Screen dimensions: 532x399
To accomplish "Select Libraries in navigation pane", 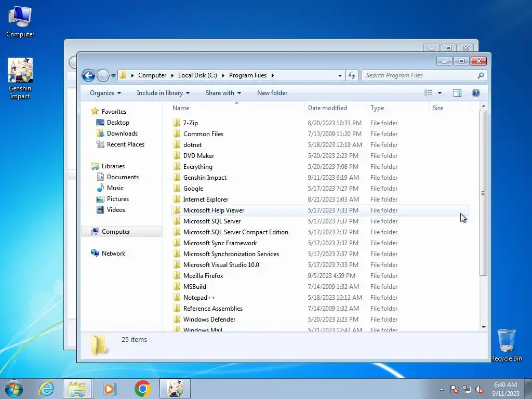I will [108, 166].
